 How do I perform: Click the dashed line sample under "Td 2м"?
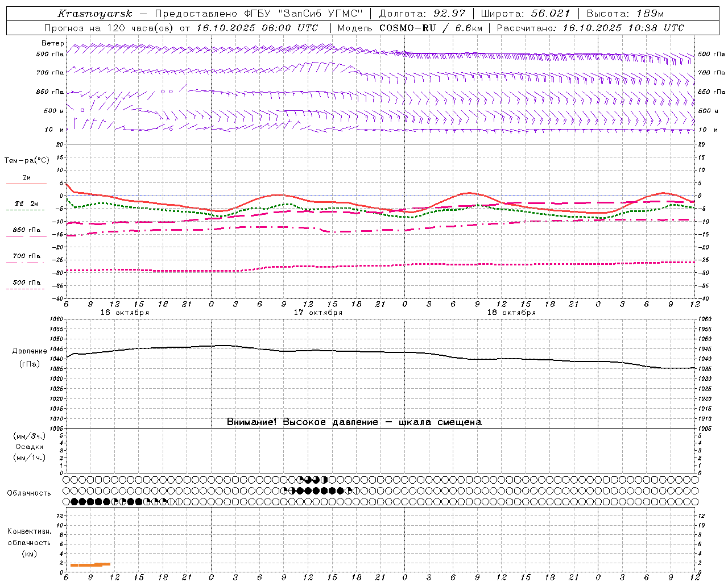(26, 210)
